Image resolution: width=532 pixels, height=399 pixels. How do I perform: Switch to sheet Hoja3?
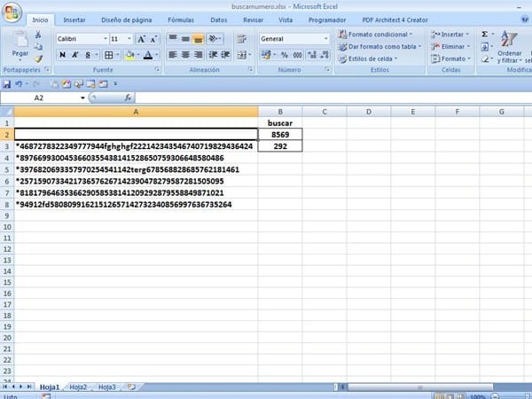pos(107,387)
